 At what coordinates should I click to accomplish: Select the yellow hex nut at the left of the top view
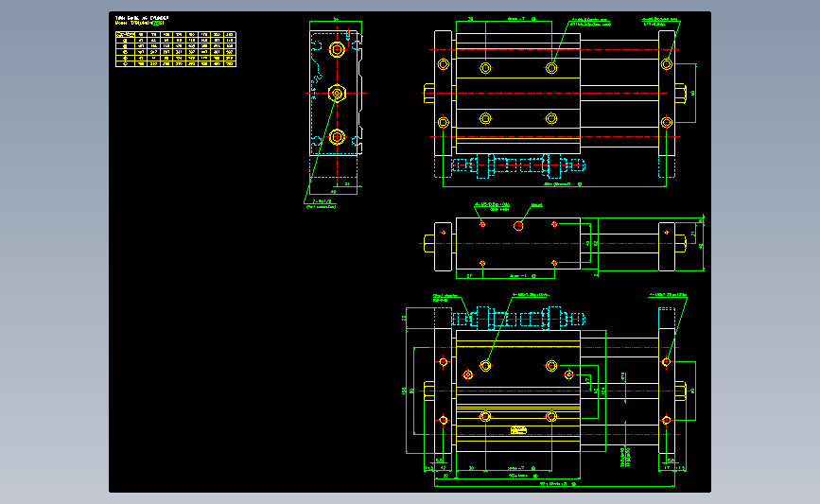tap(429, 94)
